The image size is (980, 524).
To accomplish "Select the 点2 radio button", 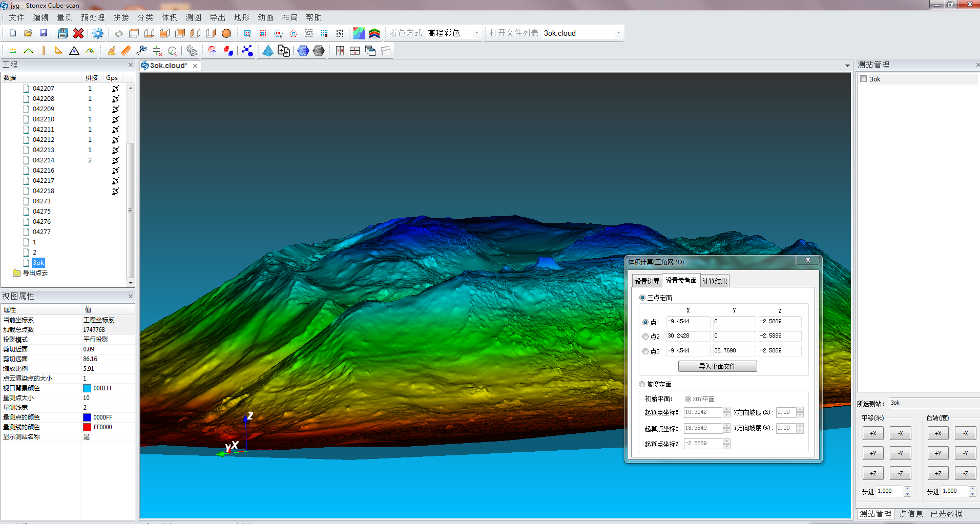I will pos(645,337).
